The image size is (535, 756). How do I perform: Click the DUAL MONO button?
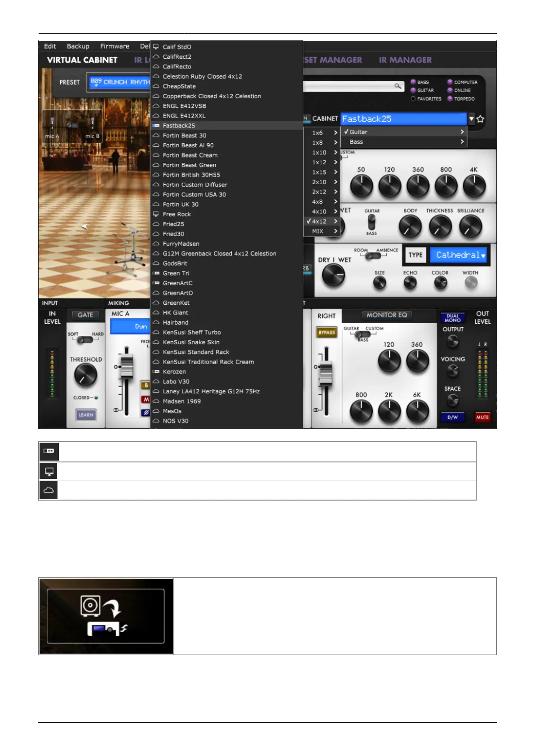coord(453,318)
